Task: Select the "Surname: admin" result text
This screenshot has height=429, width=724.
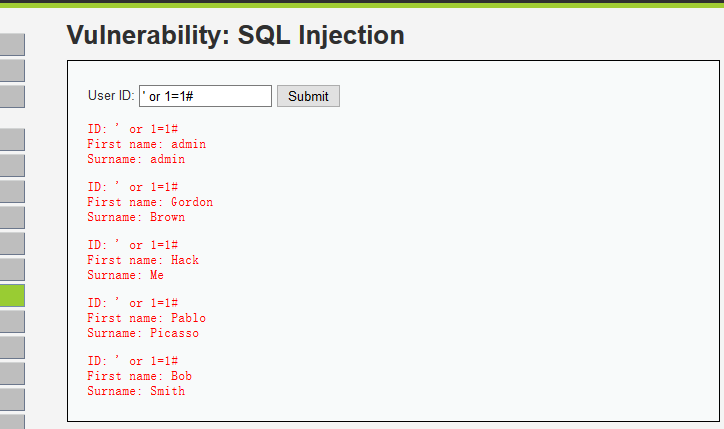Action: click(x=136, y=159)
